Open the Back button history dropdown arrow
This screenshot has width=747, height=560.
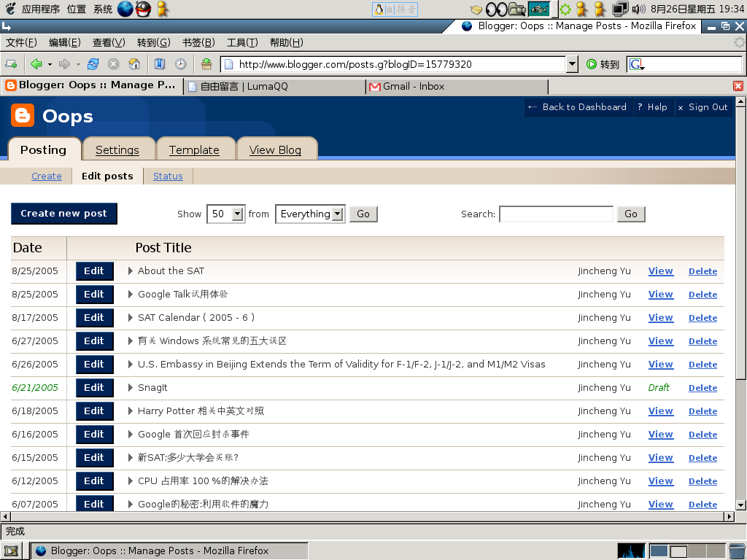click(50, 64)
